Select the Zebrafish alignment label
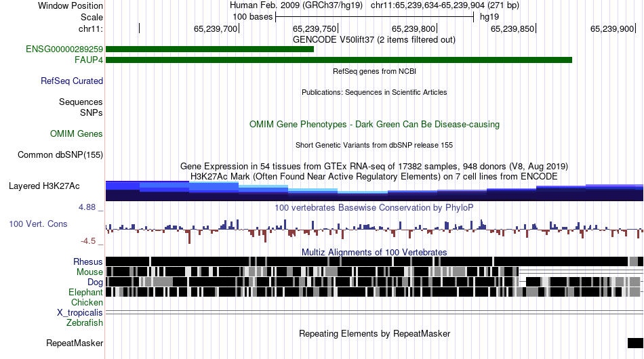Image resolution: width=644 pixels, height=359 pixels. click(x=85, y=323)
